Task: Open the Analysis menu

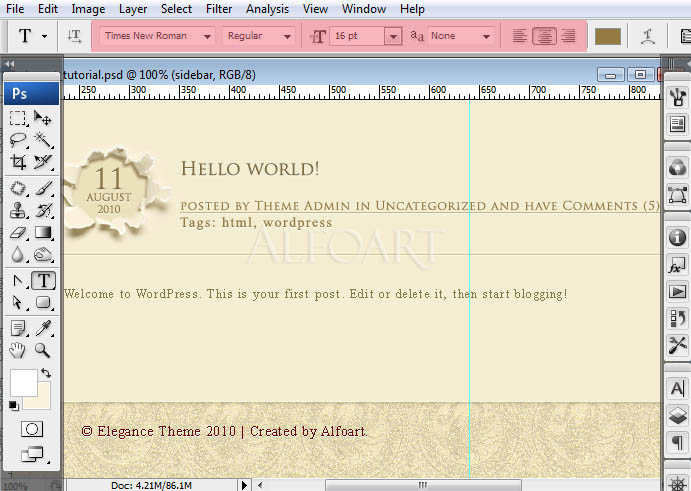Action: 267,9
